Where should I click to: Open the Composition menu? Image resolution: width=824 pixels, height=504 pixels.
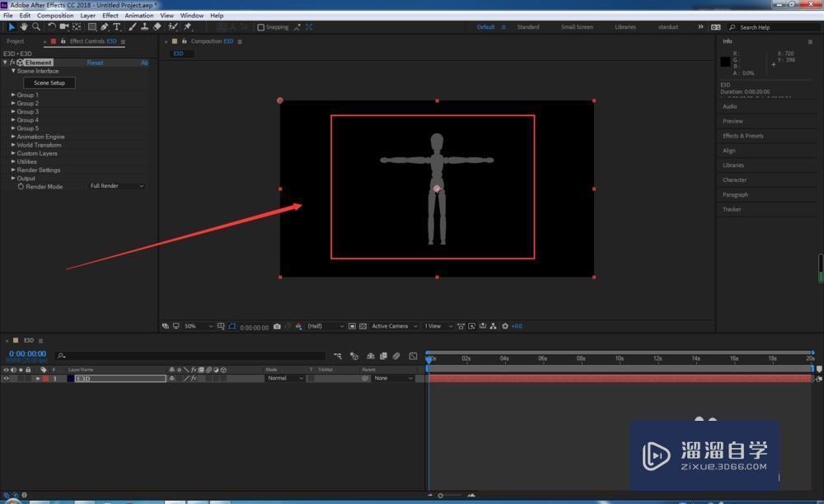click(x=55, y=16)
